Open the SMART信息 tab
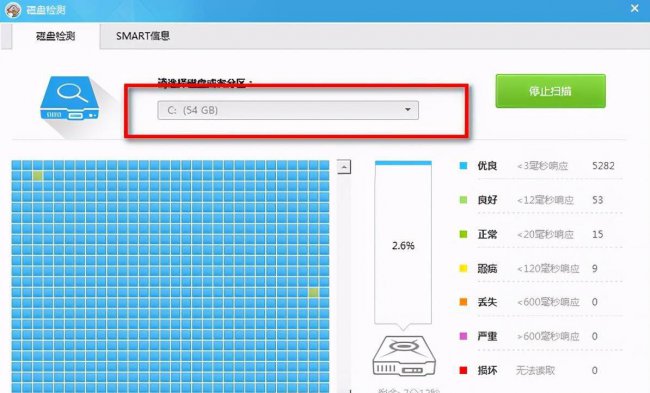Image resolution: width=650 pixels, height=393 pixels. [143, 36]
